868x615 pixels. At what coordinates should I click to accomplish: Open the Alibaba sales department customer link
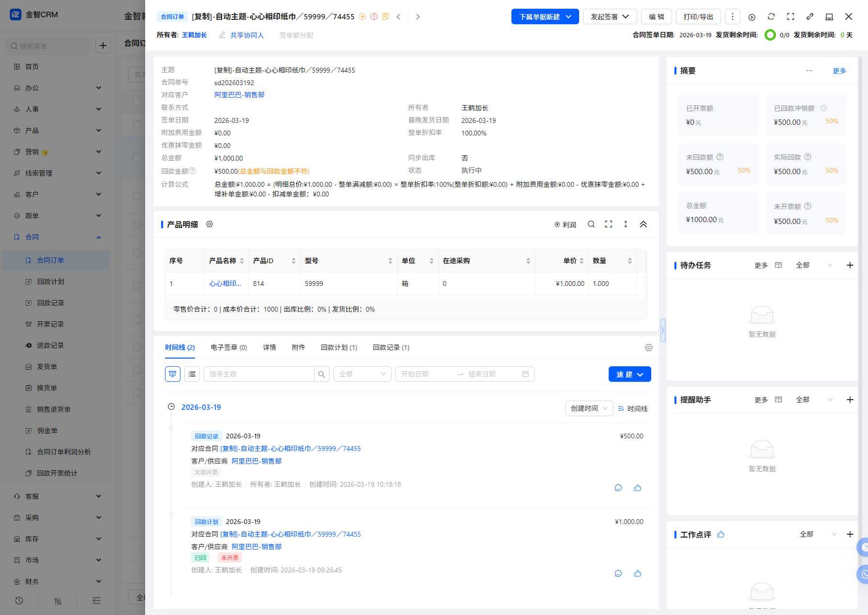[x=239, y=95]
